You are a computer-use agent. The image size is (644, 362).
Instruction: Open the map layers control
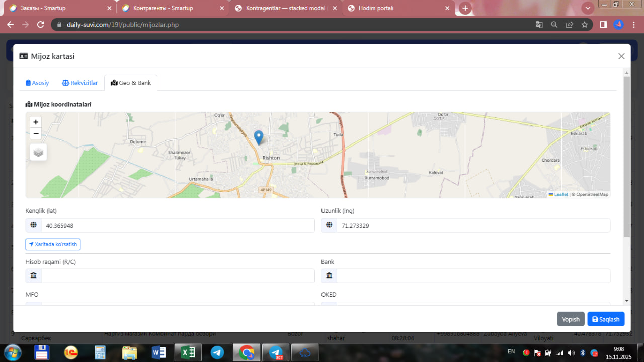point(39,152)
